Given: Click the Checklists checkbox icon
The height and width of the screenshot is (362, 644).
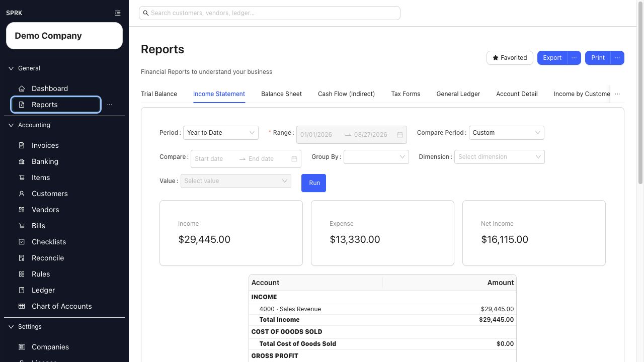Looking at the screenshot, I should (x=22, y=242).
